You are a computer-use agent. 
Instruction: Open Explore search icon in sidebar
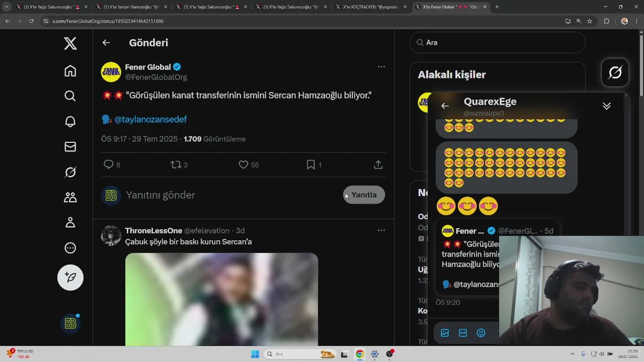click(70, 96)
